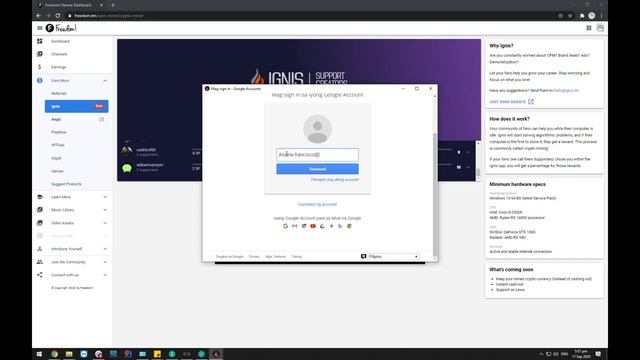Click the Earnings dollar icon in sidebar
This screenshot has height=360, width=640.
pyautogui.click(x=40, y=67)
